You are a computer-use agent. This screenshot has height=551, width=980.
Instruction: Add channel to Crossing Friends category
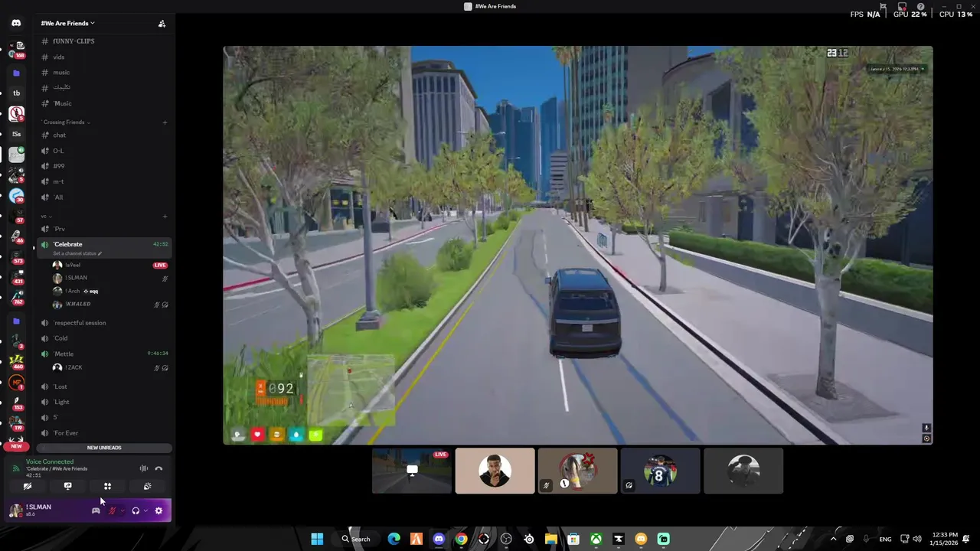point(165,122)
